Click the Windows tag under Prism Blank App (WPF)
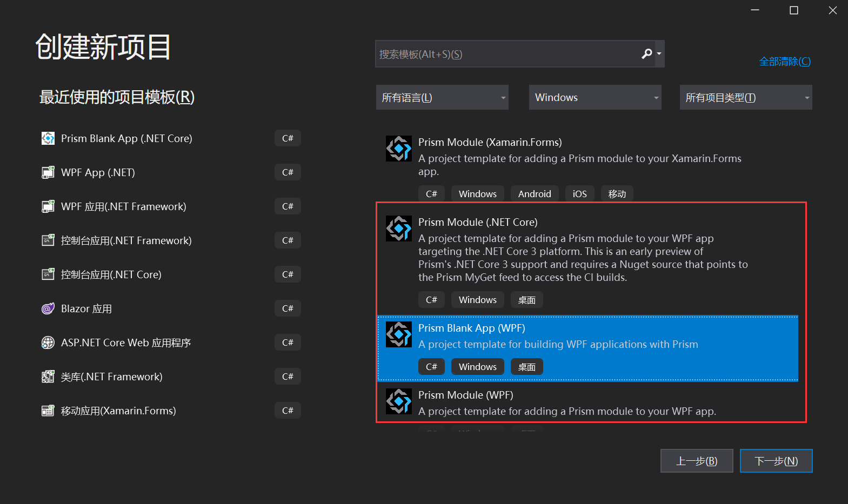Viewport: 848px width, 504px height. click(477, 366)
